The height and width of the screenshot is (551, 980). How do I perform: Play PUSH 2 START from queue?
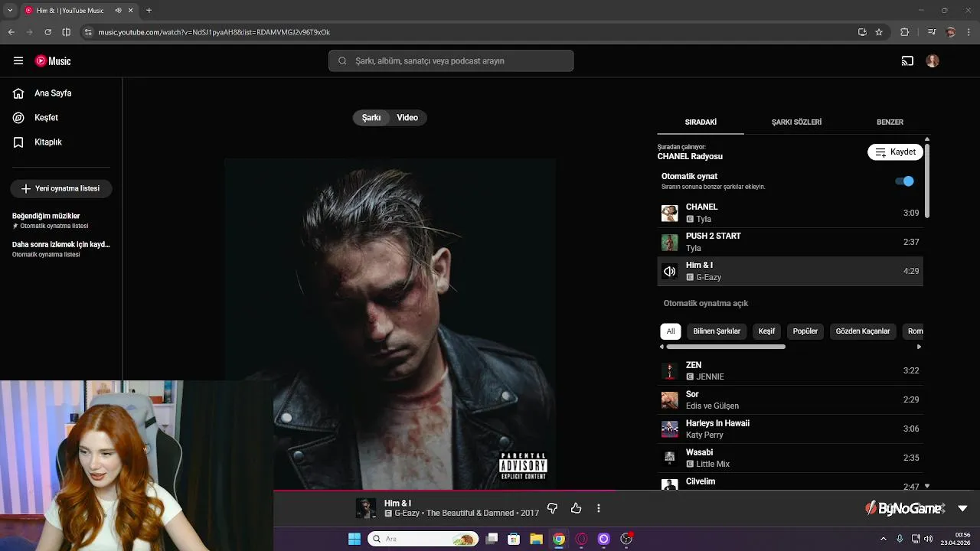point(790,243)
